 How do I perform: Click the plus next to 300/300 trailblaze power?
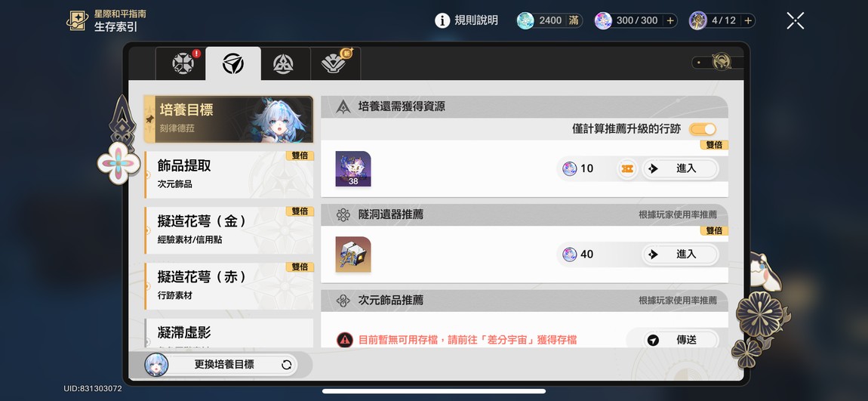tap(669, 20)
